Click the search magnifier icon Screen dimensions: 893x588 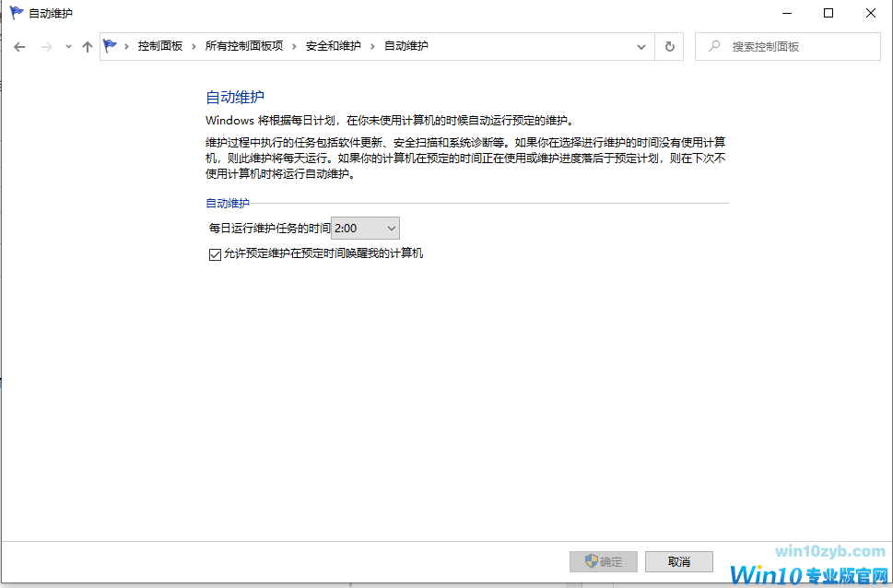click(716, 45)
